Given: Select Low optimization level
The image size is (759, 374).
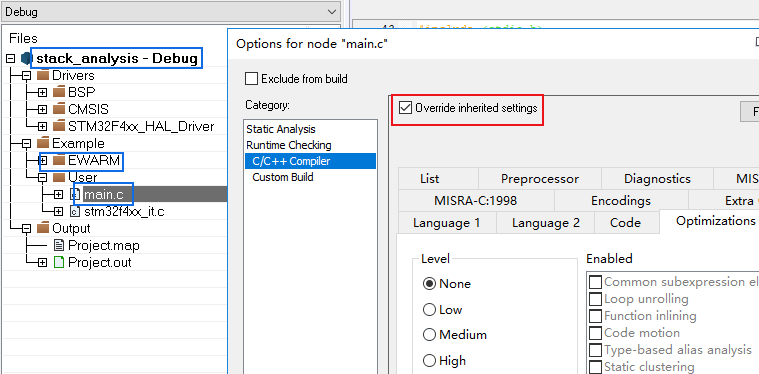Looking at the screenshot, I should (429, 310).
